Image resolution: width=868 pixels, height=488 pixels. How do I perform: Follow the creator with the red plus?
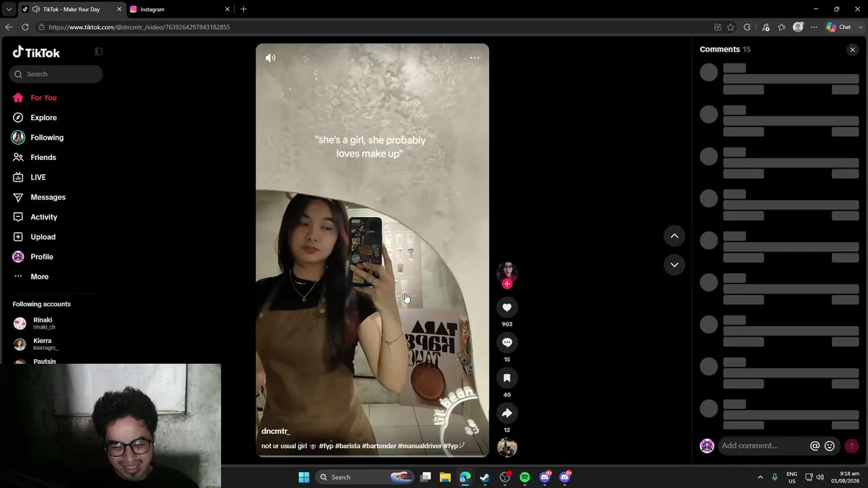pyautogui.click(x=507, y=284)
